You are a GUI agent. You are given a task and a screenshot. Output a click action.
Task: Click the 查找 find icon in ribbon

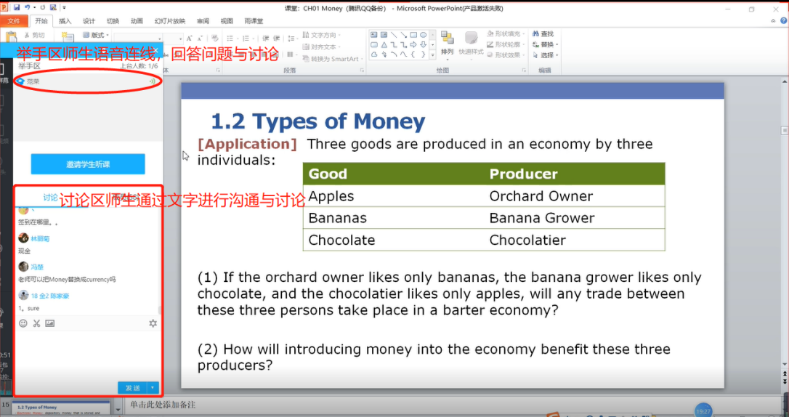(546, 34)
